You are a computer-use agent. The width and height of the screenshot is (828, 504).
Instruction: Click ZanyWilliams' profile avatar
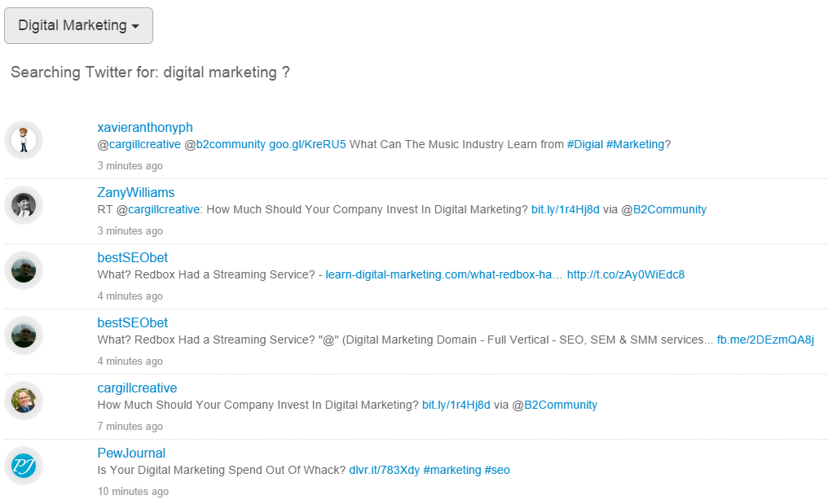pos(24,205)
